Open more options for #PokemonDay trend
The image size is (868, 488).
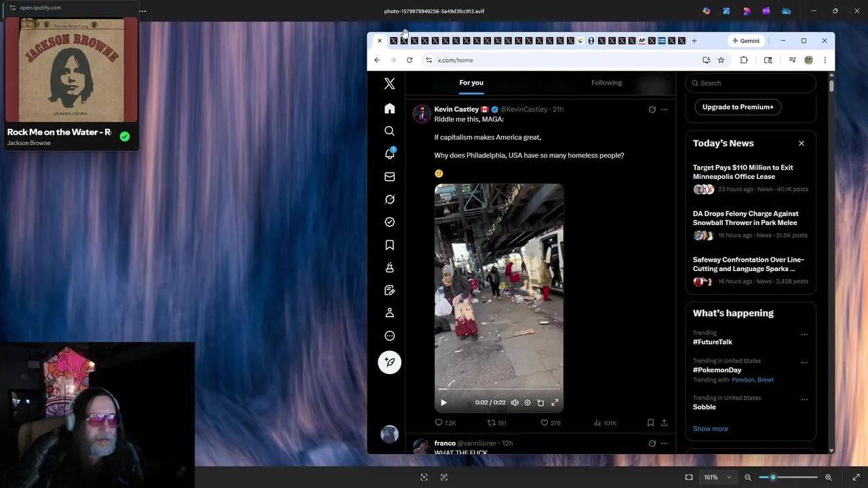point(804,362)
